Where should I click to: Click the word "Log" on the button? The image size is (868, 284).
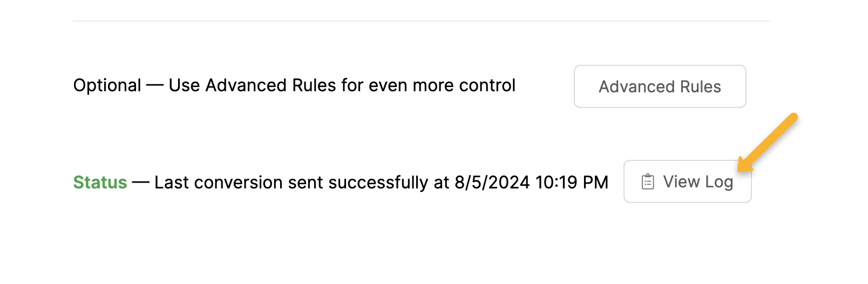point(719,182)
